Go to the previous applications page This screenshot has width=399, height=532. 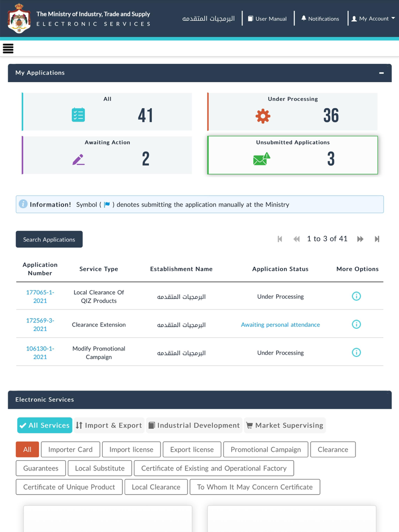296,239
